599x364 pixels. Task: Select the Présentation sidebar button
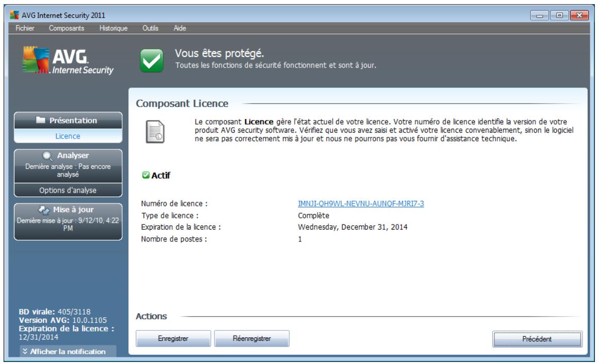68,120
